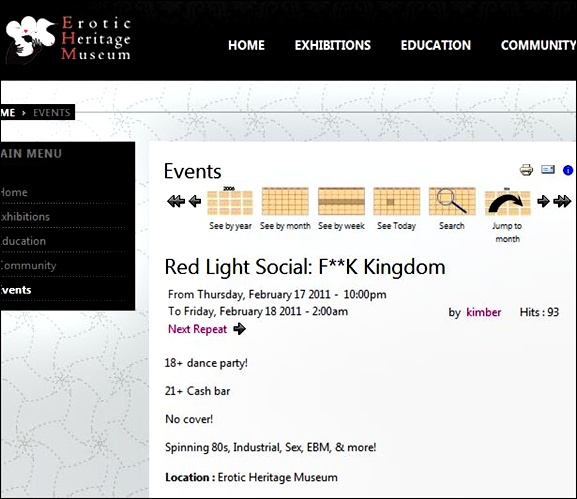Viewport: 577px width, 499px height.
Task: Go to HOME in the top navigation
Action: (x=246, y=45)
